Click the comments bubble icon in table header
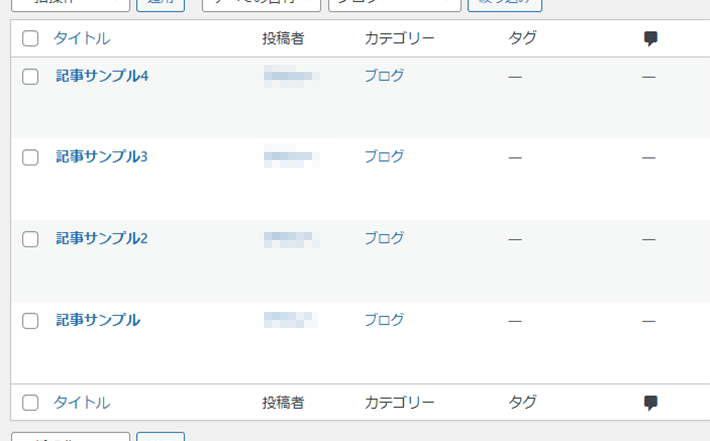 651,38
